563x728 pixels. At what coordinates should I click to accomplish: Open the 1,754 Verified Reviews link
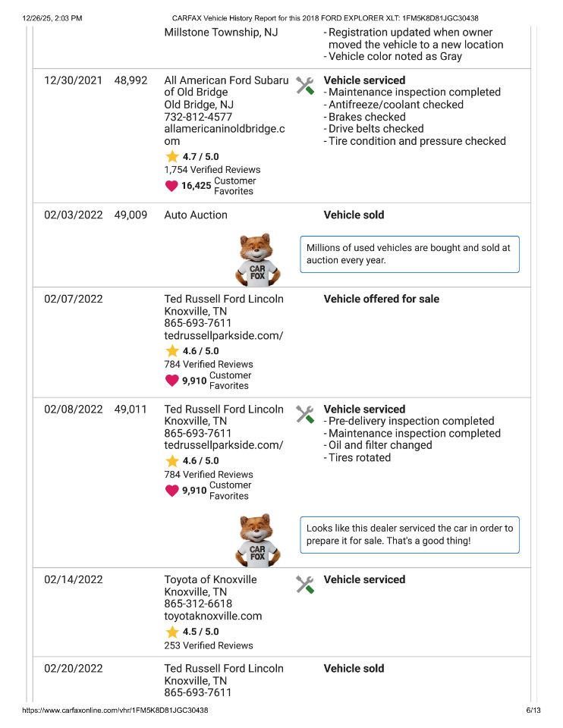pyautogui.click(x=212, y=170)
